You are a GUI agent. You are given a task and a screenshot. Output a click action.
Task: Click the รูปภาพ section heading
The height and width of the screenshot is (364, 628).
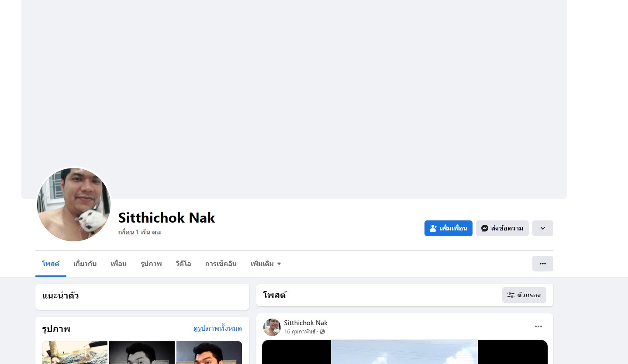[x=56, y=329]
